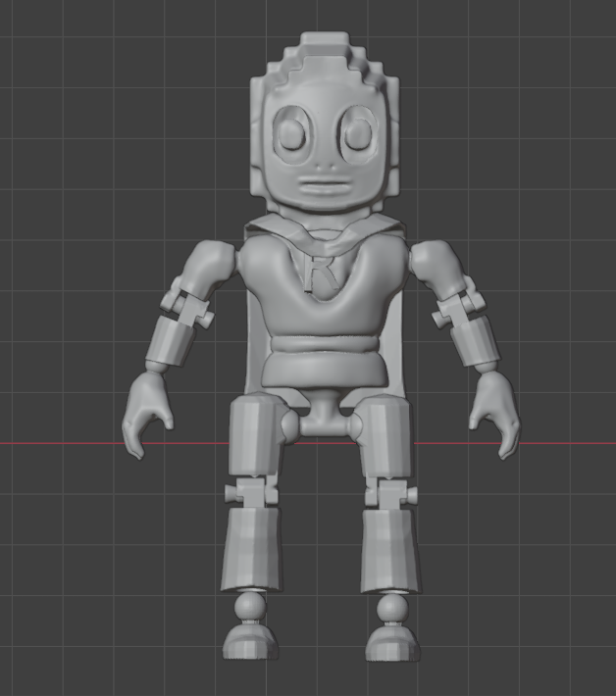Select the plain round eye without spiral

tap(292, 133)
